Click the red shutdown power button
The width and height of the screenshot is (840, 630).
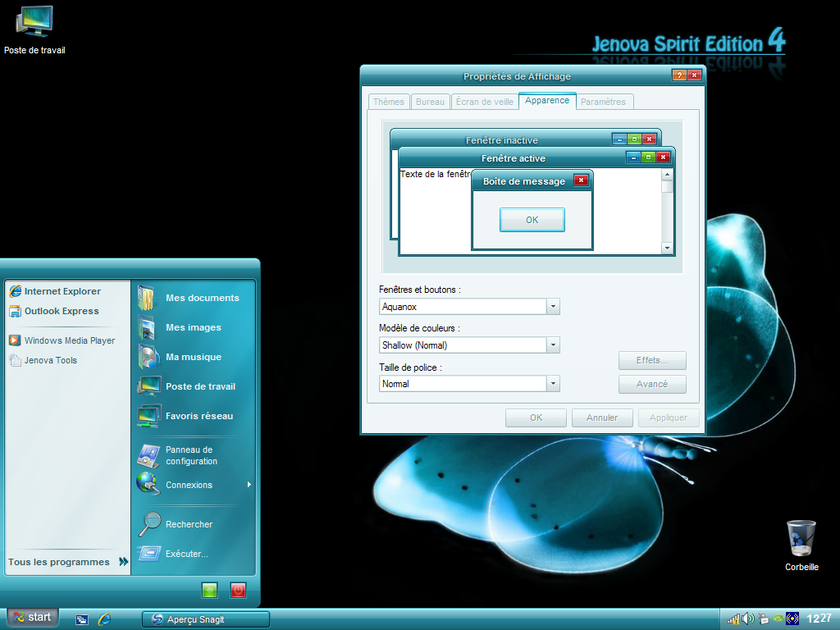(238, 590)
